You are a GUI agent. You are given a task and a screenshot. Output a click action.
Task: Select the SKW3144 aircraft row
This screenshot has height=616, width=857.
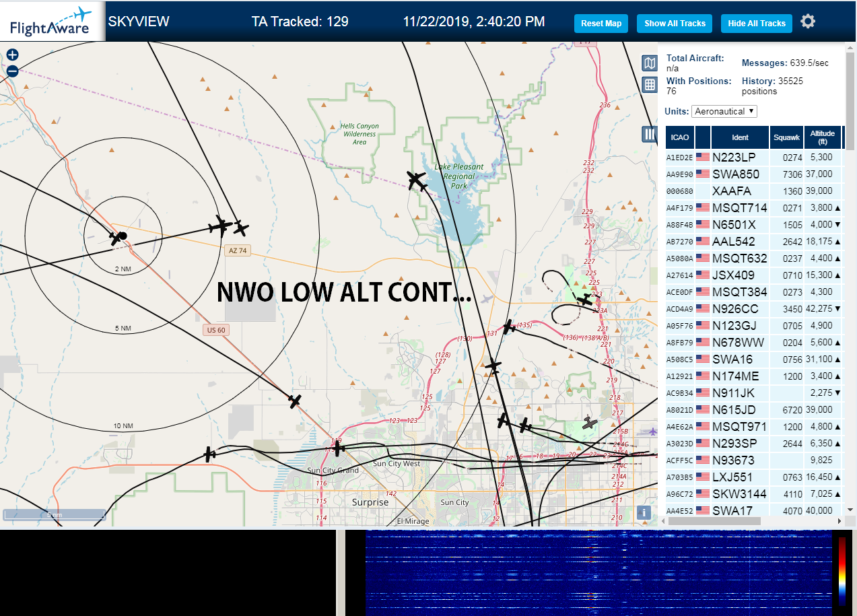point(754,494)
